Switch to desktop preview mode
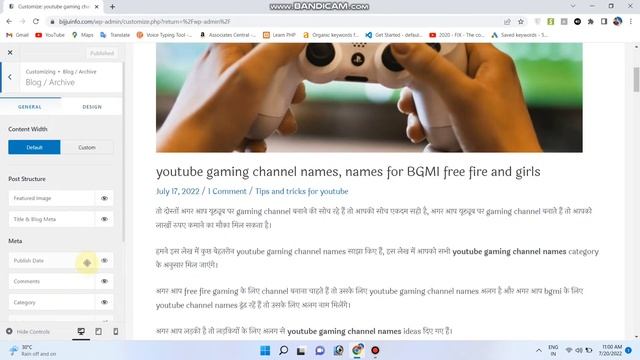This screenshot has width=640, height=360. tap(81, 331)
